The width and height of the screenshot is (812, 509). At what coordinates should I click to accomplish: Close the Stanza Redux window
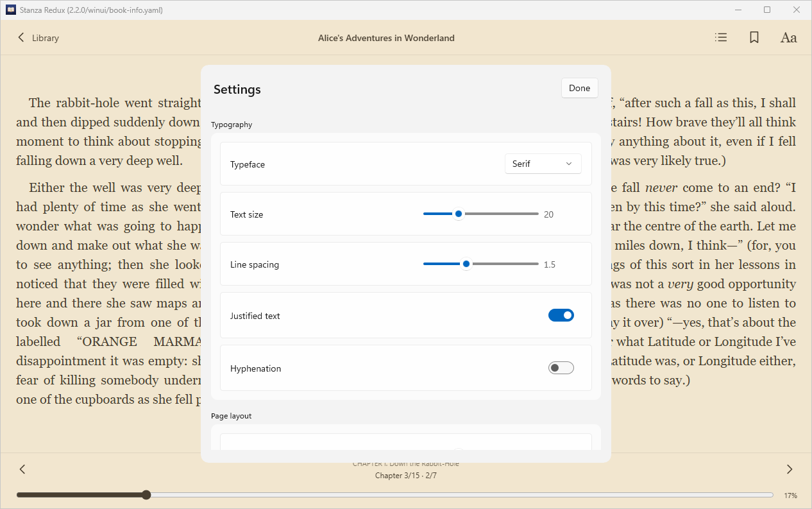[797, 10]
